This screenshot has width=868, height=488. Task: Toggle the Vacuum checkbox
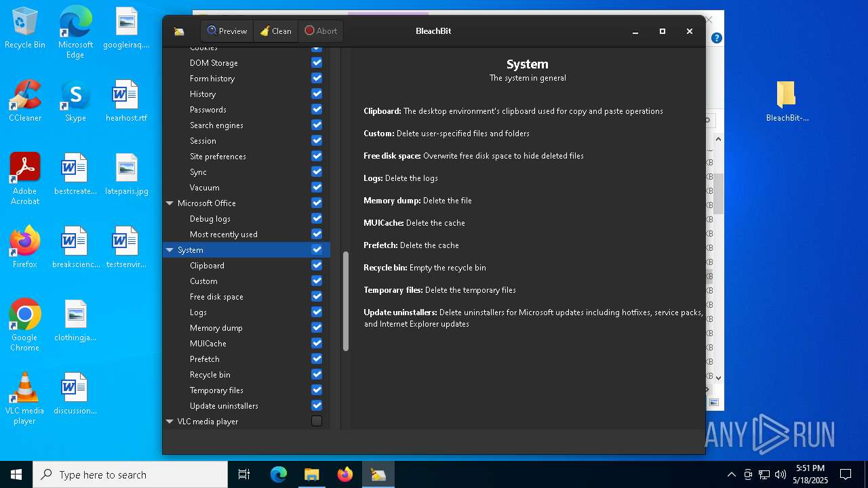317,187
